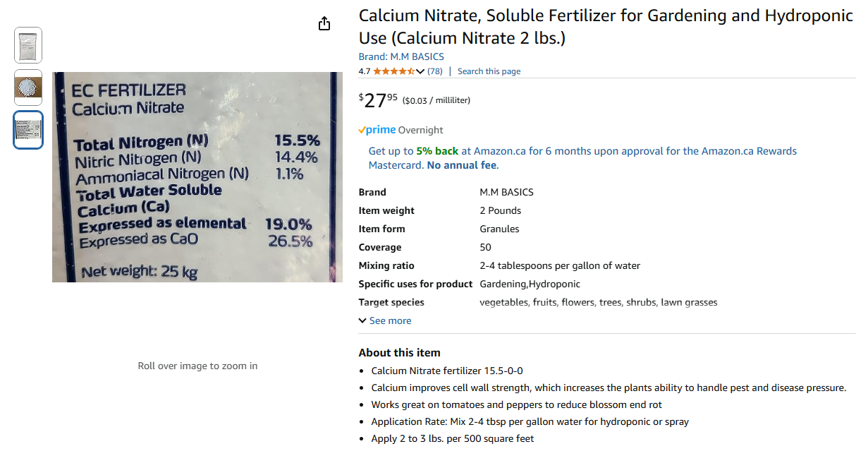
Task: Click the share icon above product image
Action: click(x=324, y=24)
